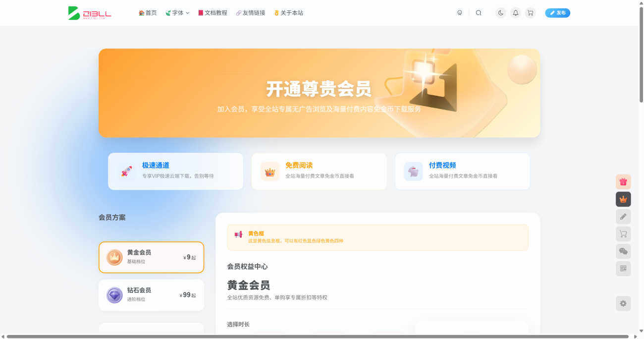Open 文档教程 in the navigation bar
Image resolution: width=644 pixels, height=339 pixels.
pos(213,13)
